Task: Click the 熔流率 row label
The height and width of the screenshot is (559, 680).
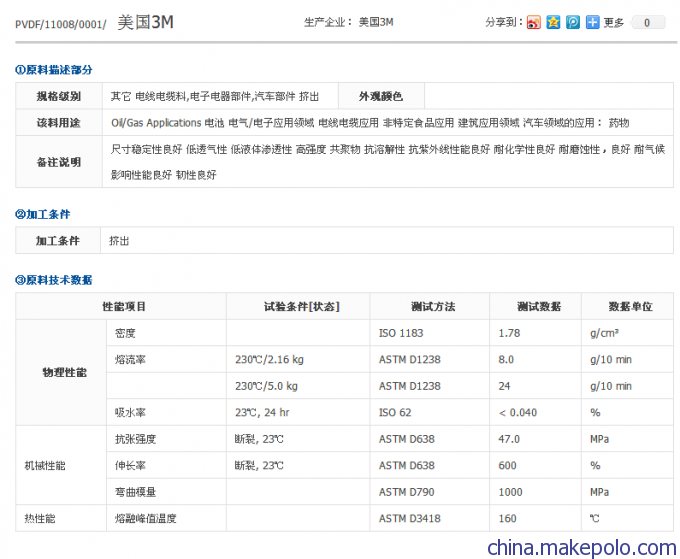Action: click(x=130, y=360)
